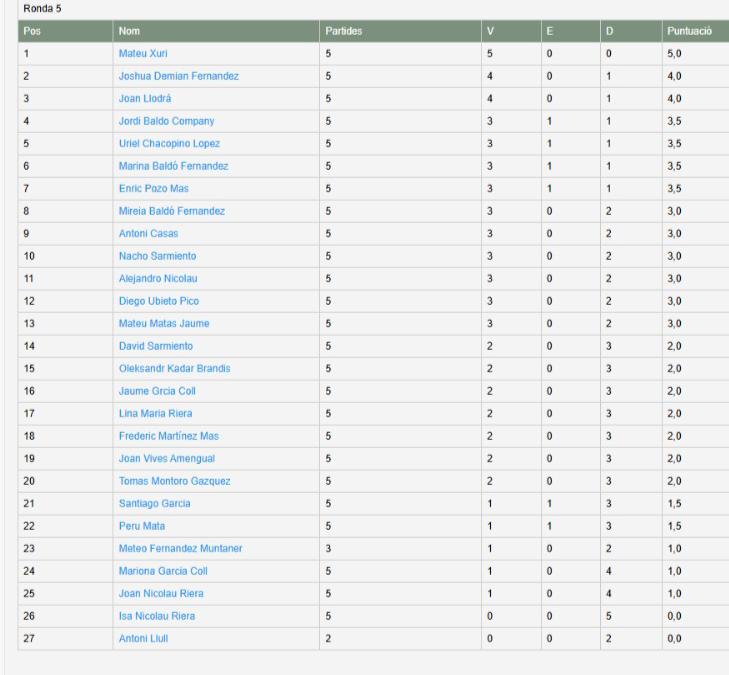729x675 pixels.
Task: Click the Partides column header
Action: pos(343,32)
